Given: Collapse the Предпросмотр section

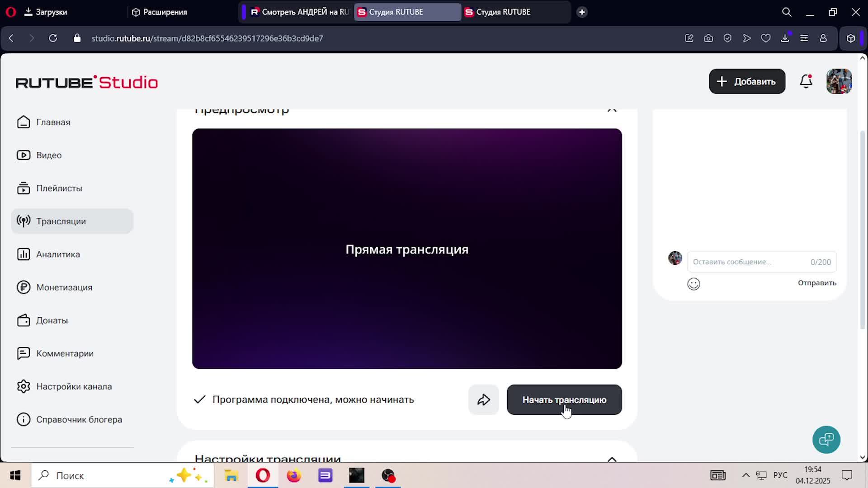Looking at the screenshot, I should (x=612, y=110).
